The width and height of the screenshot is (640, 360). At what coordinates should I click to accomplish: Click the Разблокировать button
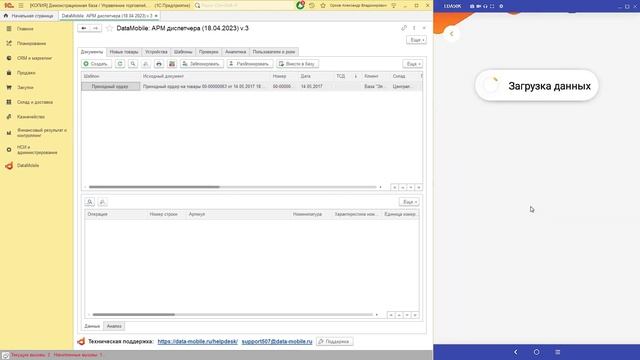250,64
